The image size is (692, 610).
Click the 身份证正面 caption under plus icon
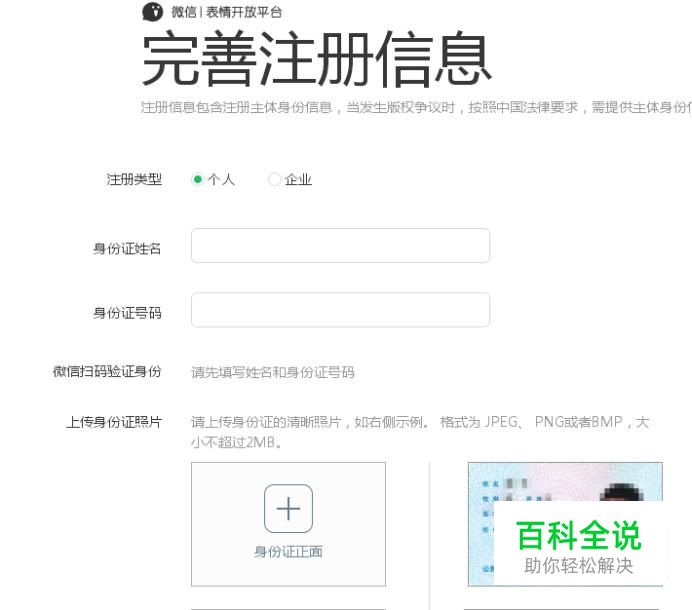pos(288,552)
